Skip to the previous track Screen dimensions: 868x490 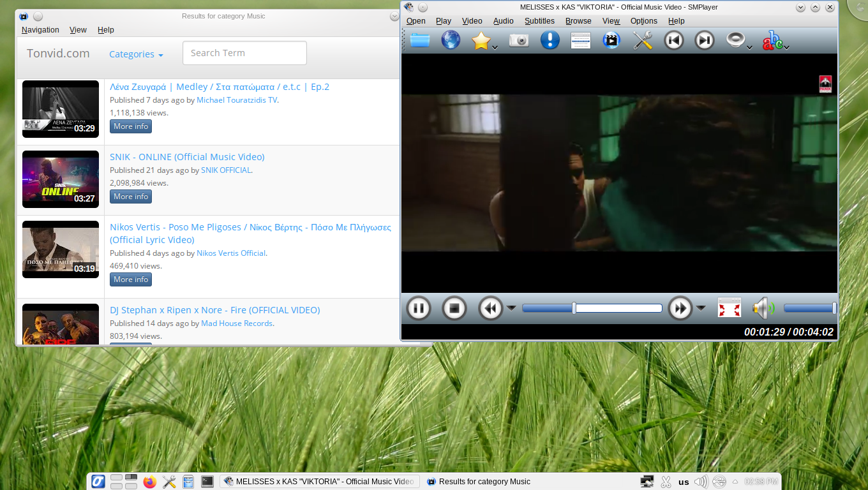point(673,40)
